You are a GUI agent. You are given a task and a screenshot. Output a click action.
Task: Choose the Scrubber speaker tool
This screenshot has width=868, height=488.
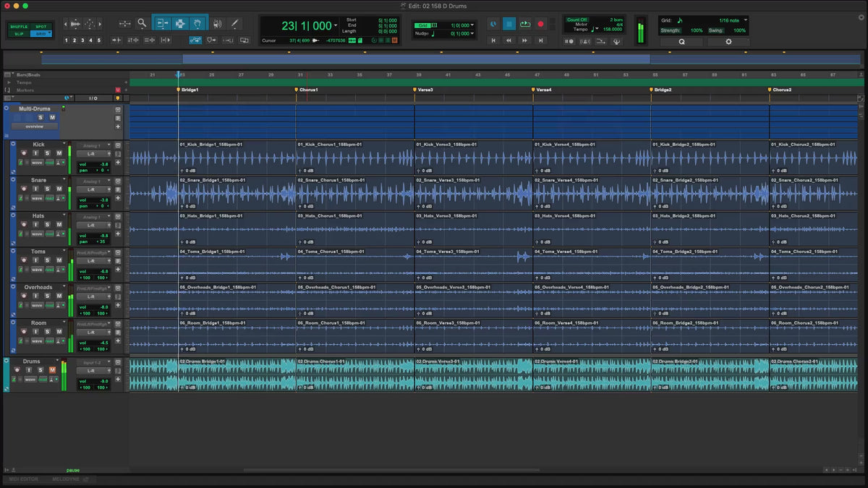click(x=217, y=24)
